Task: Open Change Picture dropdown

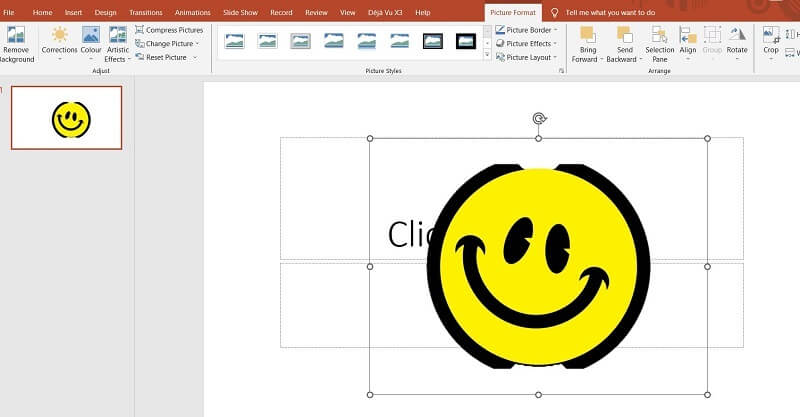Action: click(167, 44)
